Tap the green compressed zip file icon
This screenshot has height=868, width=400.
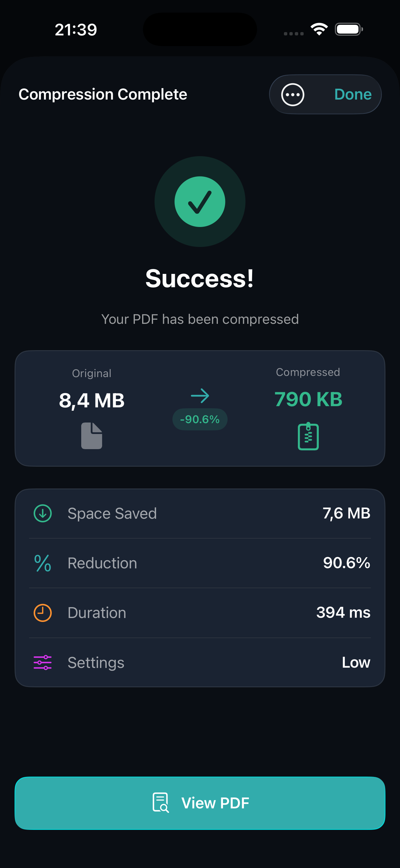click(x=308, y=436)
